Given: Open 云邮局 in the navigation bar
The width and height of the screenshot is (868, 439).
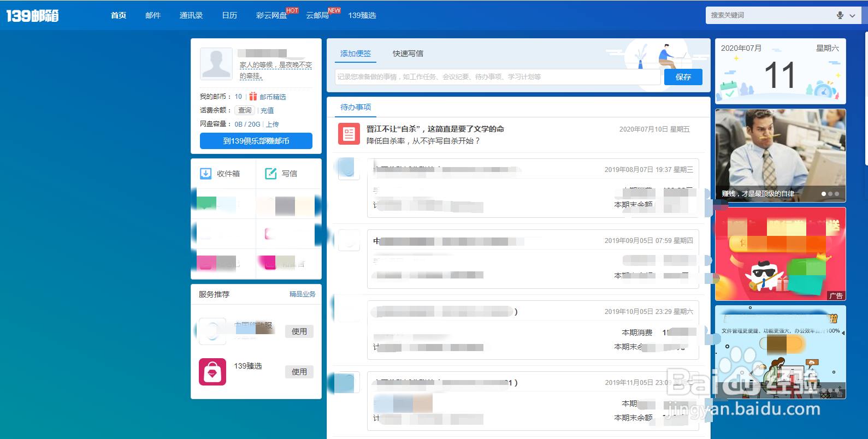Looking at the screenshot, I should pyautogui.click(x=317, y=15).
